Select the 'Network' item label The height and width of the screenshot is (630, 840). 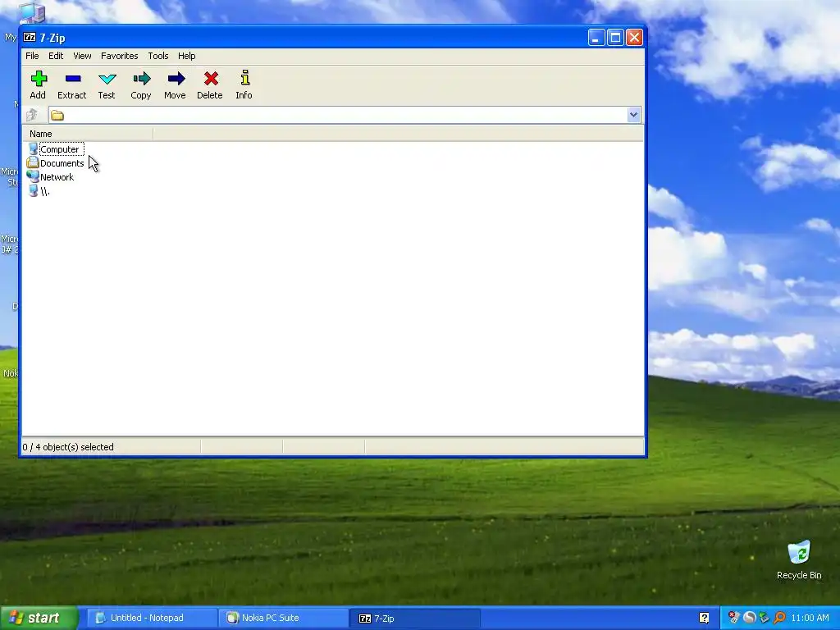(x=57, y=177)
